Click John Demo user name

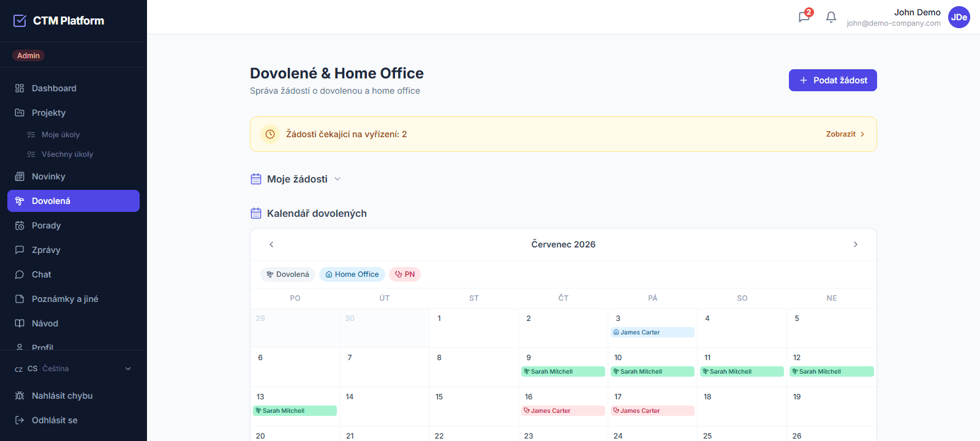pyautogui.click(x=917, y=12)
